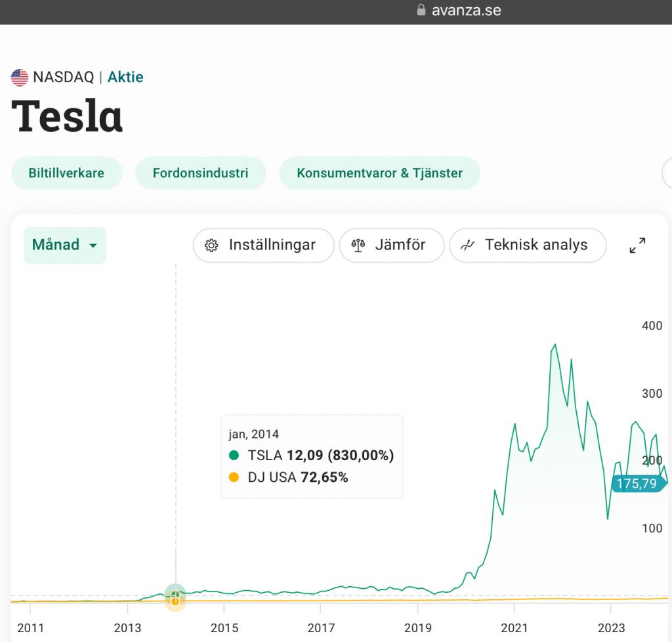Click the jan 2014 chart marker
The image size is (672, 642).
pyautogui.click(x=175, y=597)
